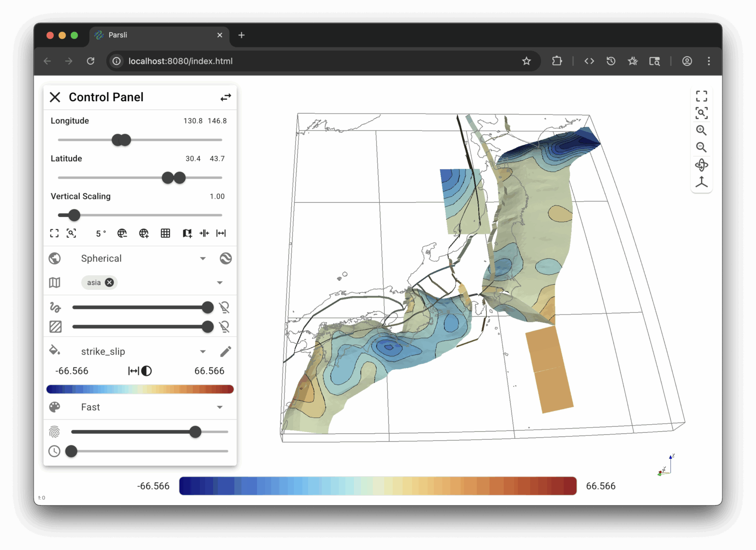This screenshot has width=756, height=550.
Task: Expand the asia region selection dropdown
Action: (x=219, y=282)
